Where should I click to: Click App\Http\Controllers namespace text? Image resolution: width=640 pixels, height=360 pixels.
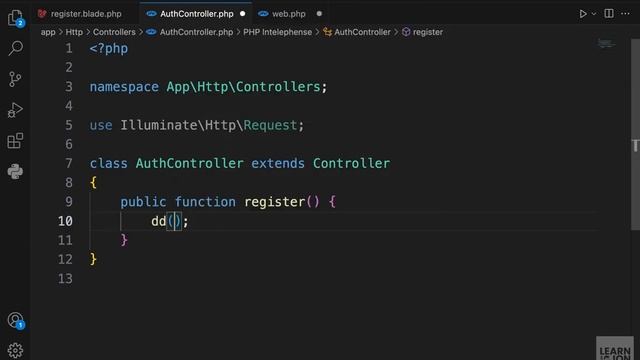[x=243, y=87]
